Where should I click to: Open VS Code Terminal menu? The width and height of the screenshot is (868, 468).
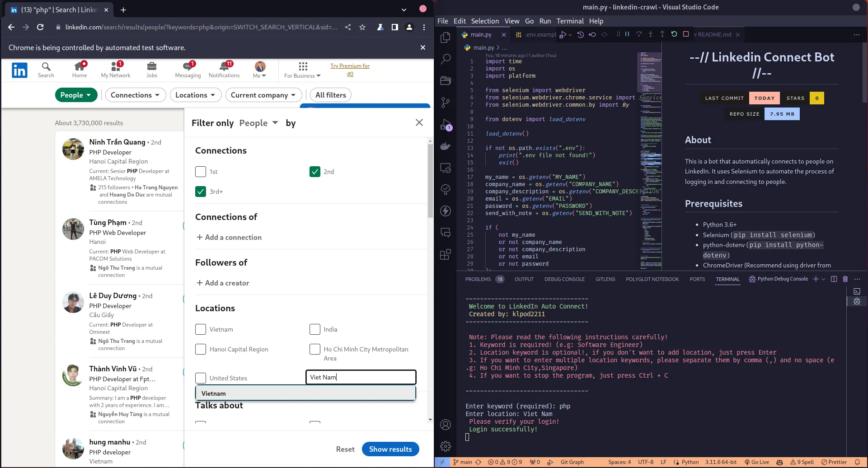[570, 21]
